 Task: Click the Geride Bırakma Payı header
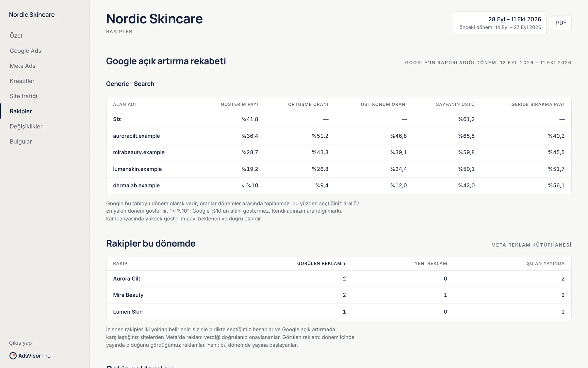tap(538, 104)
